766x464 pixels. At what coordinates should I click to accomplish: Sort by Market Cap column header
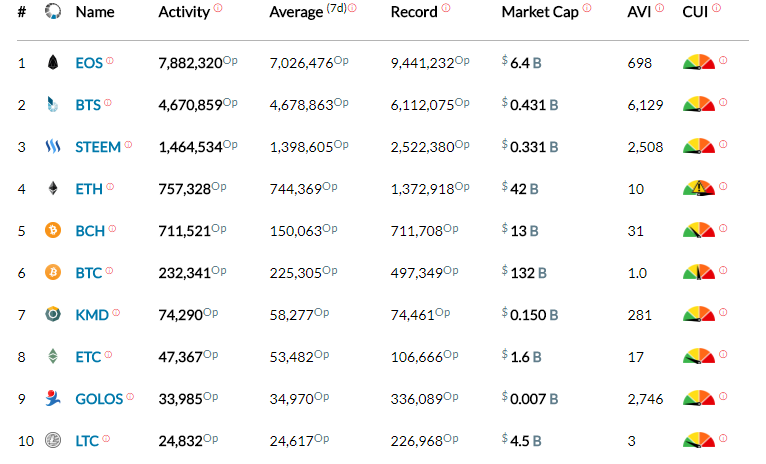pyautogui.click(x=539, y=12)
